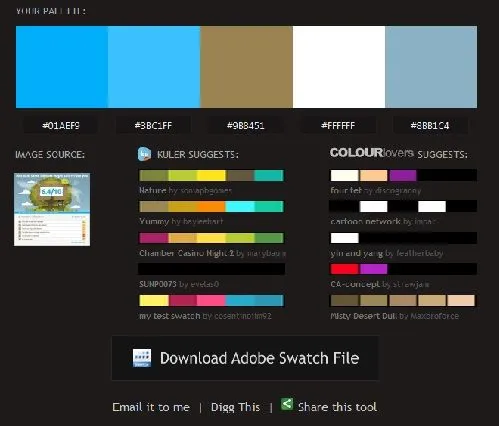Image resolution: width=499 pixels, height=426 pixels.
Task: Click the Kuler logo icon
Action: pos(144,154)
